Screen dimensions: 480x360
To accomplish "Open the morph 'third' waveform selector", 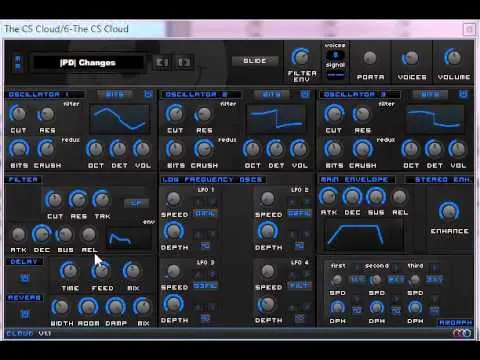I will 435,279.
